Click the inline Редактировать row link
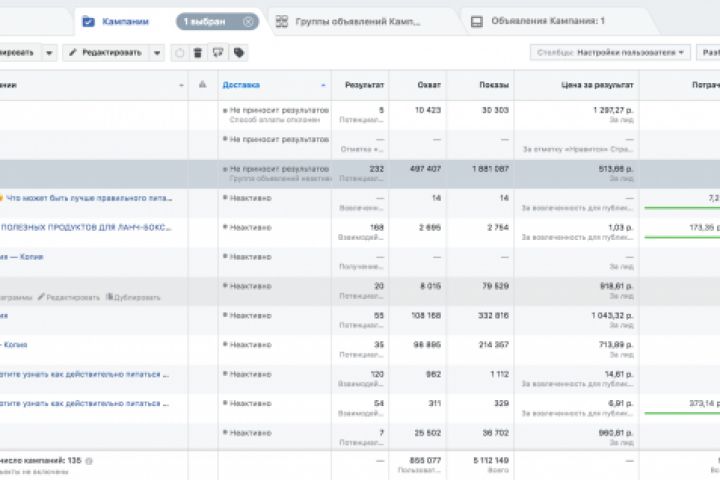720x480 pixels. coord(70,297)
